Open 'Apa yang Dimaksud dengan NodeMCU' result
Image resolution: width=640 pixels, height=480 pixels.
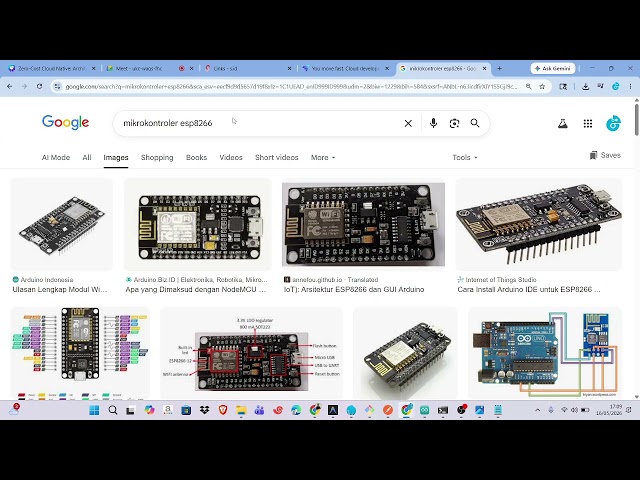tap(196, 289)
